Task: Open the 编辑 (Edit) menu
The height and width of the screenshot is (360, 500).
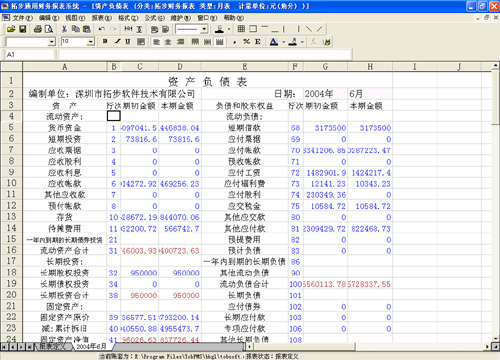Action: (49, 18)
